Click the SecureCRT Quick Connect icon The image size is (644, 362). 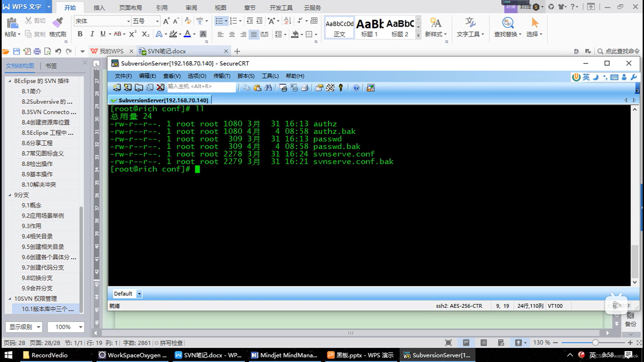pos(128,88)
